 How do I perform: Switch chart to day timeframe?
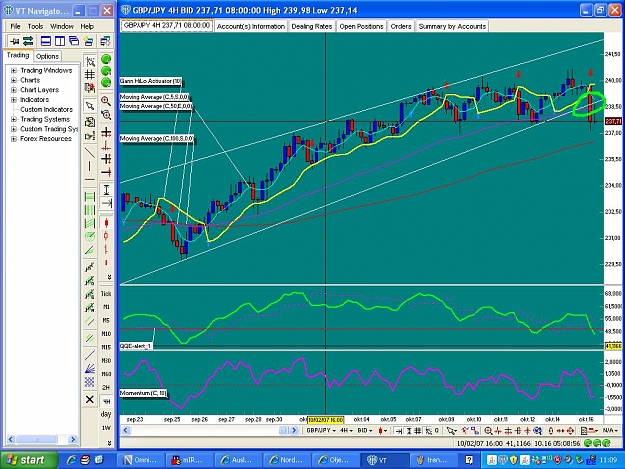tap(106, 414)
